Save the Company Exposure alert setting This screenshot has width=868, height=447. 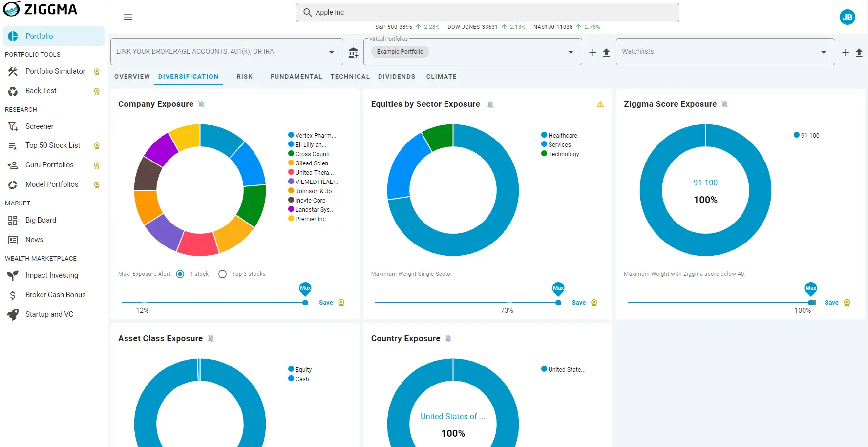[326, 303]
